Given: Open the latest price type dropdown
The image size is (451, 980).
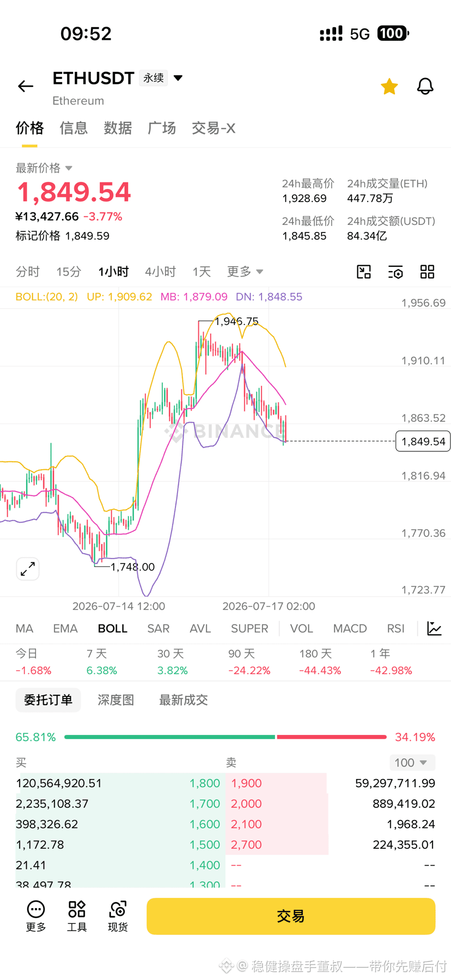Looking at the screenshot, I should coord(44,168).
